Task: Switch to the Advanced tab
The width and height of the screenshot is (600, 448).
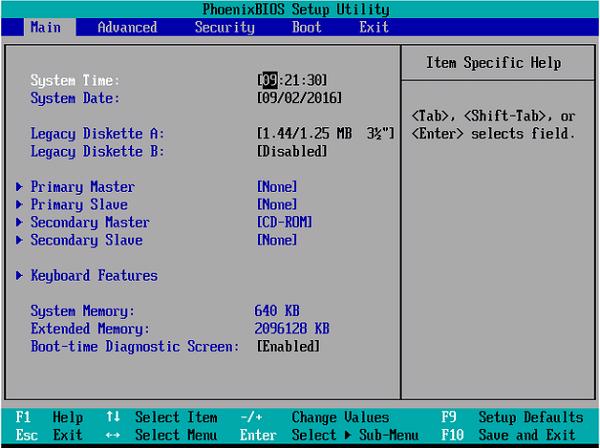Action: coord(127,27)
